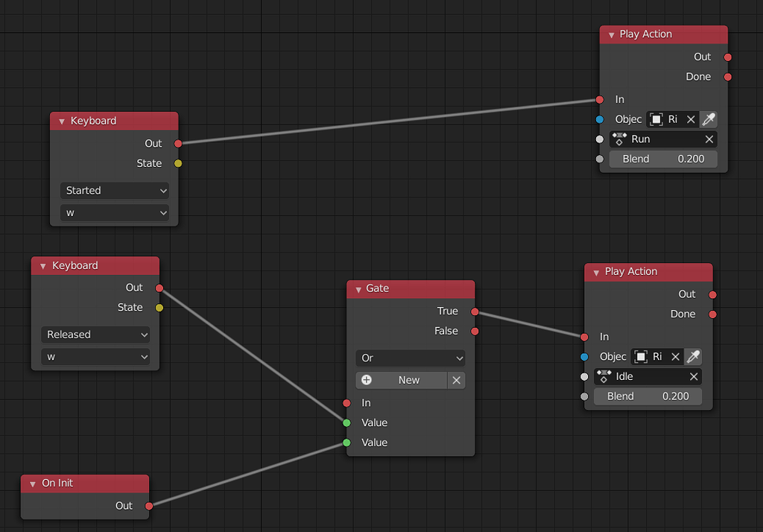Click the eyedropper icon on the Idle Play Action node
Viewport: 763px width, 532px height.
click(x=693, y=356)
